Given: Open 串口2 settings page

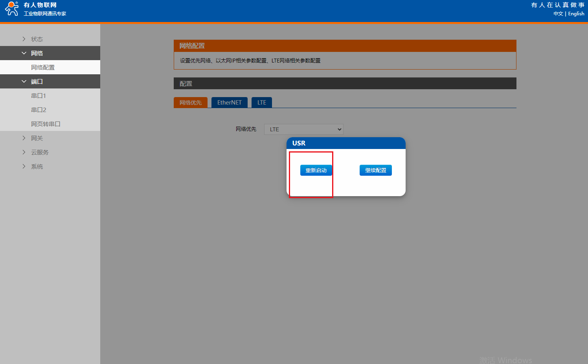Looking at the screenshot, I should pos(39,110).
